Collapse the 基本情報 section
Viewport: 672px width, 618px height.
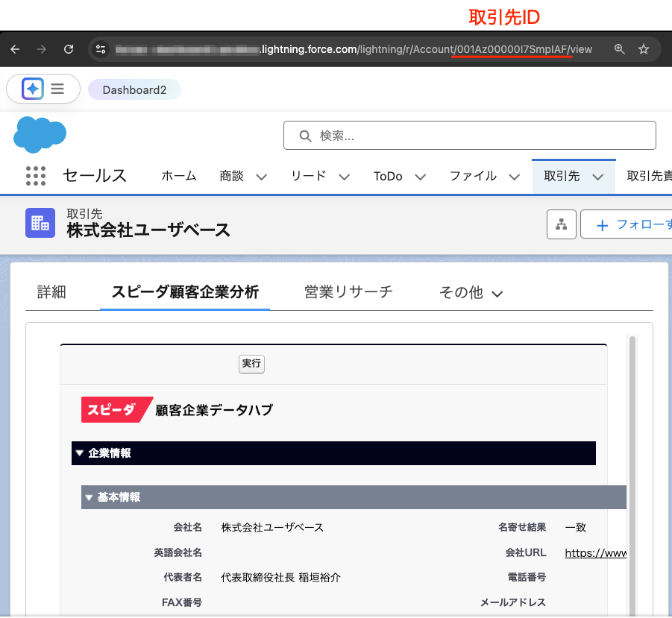[x=90, y=497]
